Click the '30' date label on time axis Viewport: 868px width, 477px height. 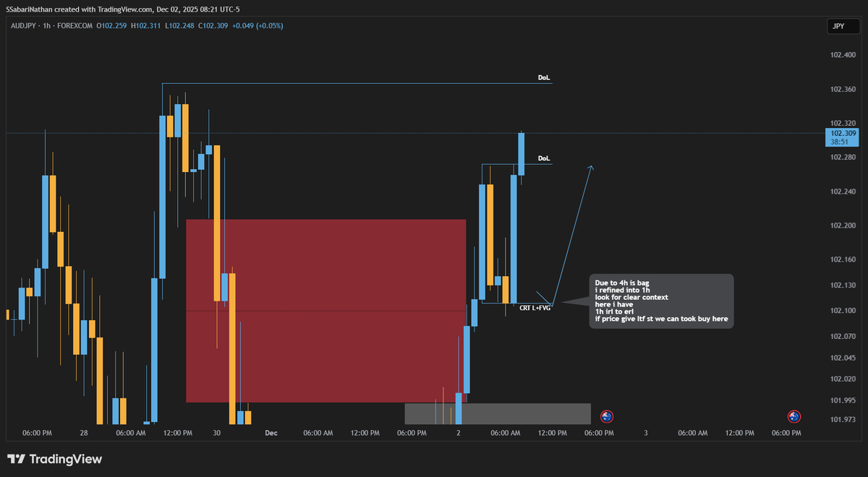(217, 433)
